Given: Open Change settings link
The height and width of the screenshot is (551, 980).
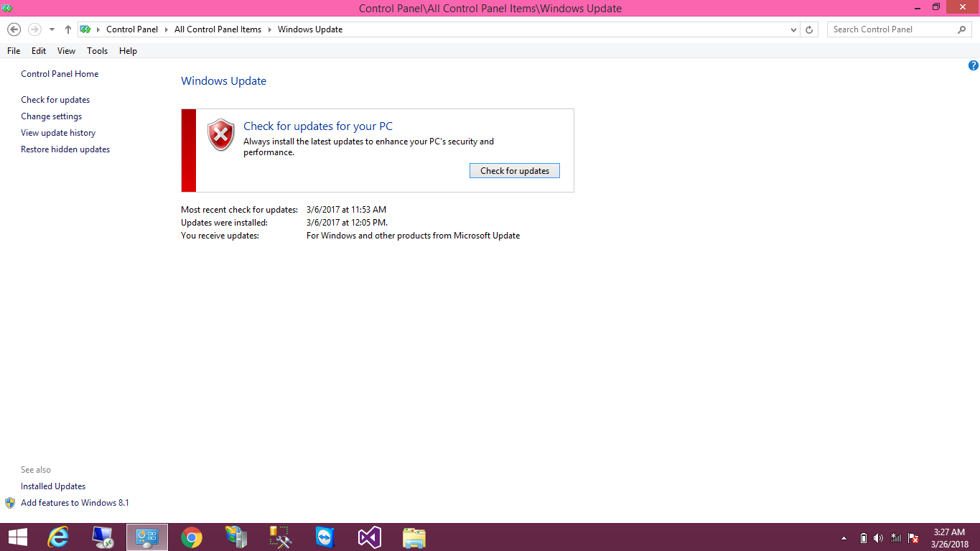Looking at the screenshot, I should [x=51, y=116].
